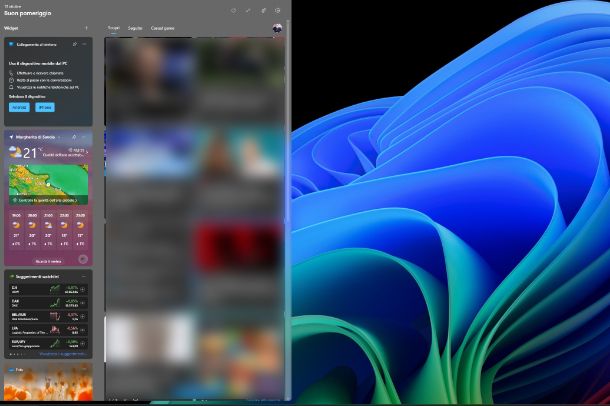Add the fifth watchlist stock with plus
The width and height of the screenshot is (610, 406).
[x=82, y=343]
